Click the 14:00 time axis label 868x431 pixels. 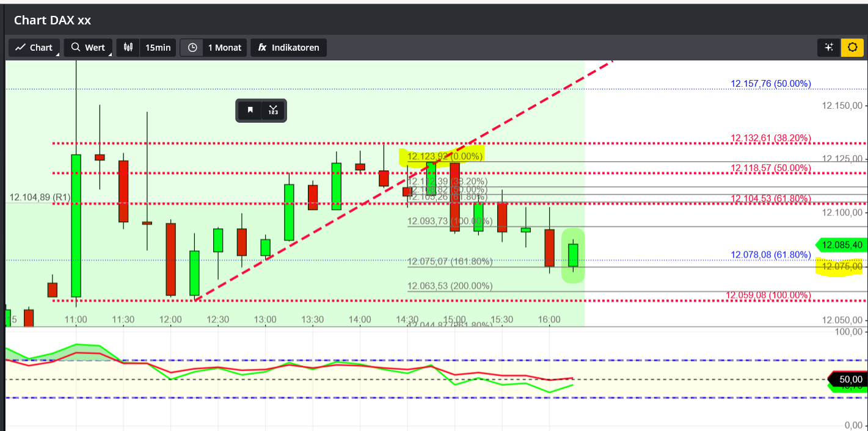tap(360, 320)
